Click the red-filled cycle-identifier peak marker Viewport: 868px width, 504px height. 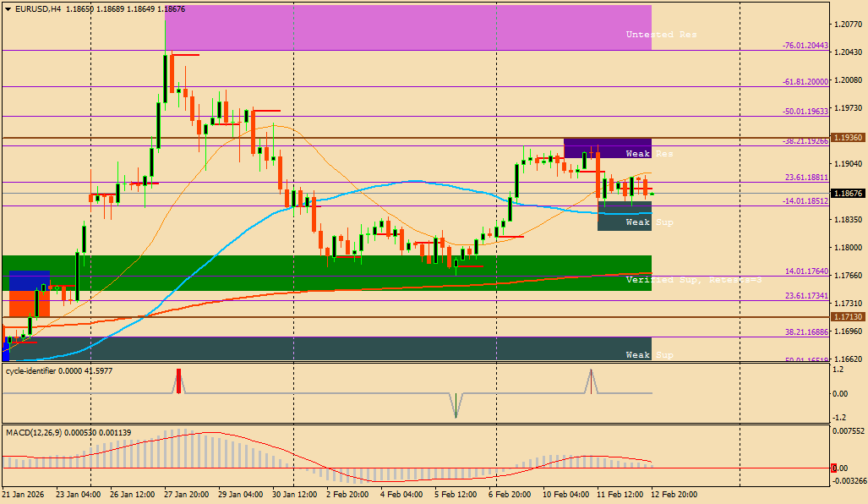coord(178,381)
